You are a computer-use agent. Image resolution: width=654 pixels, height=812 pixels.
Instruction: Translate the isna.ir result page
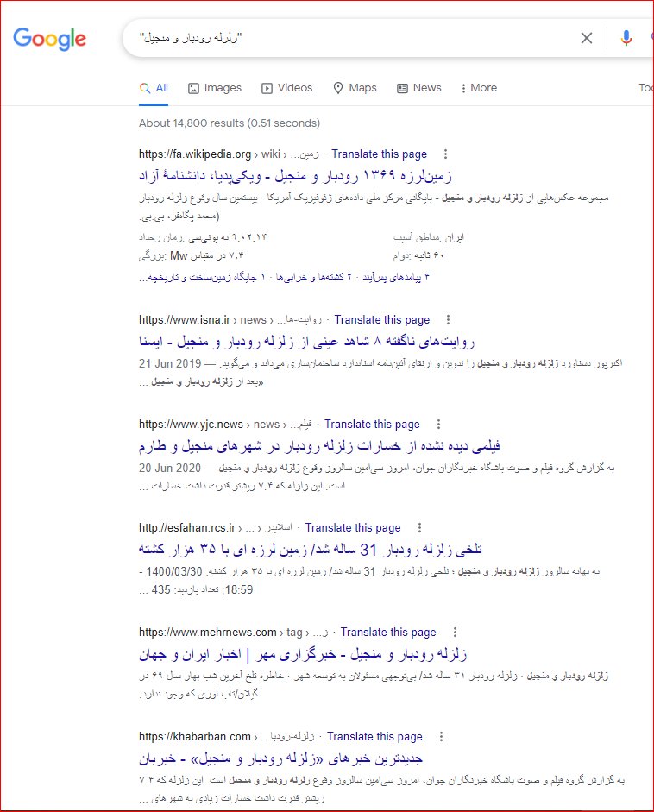point(381,319)
